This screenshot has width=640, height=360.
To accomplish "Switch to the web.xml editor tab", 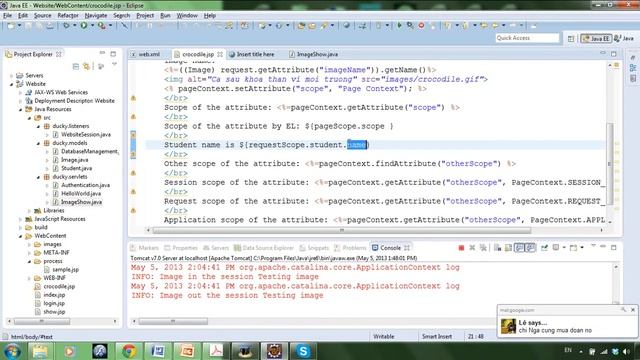I will click(145, 54).
